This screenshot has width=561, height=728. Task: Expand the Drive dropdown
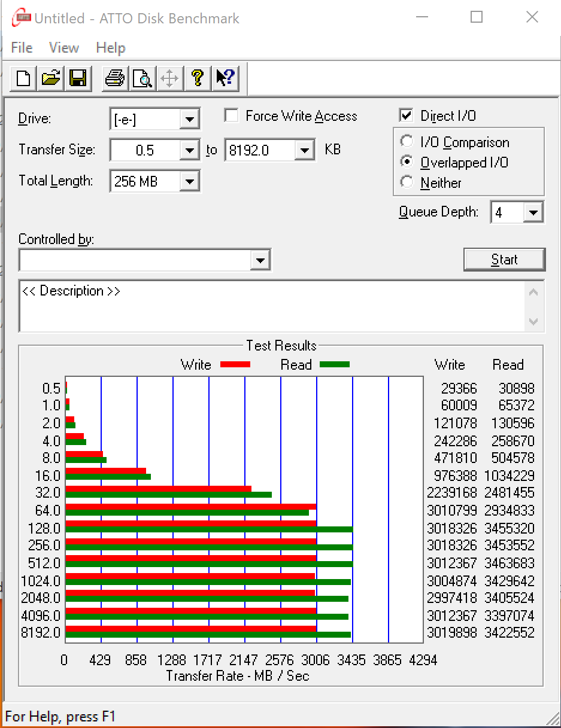189,119
